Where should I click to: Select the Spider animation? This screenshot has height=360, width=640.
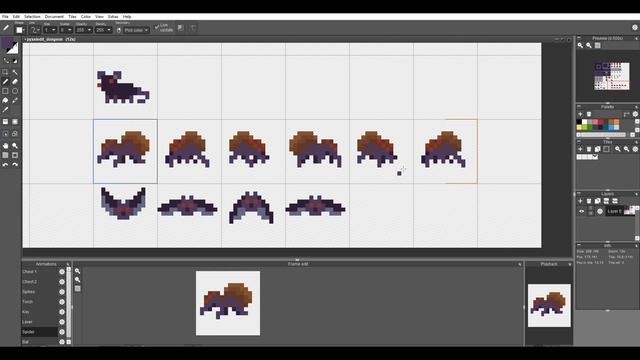(40, 332)
